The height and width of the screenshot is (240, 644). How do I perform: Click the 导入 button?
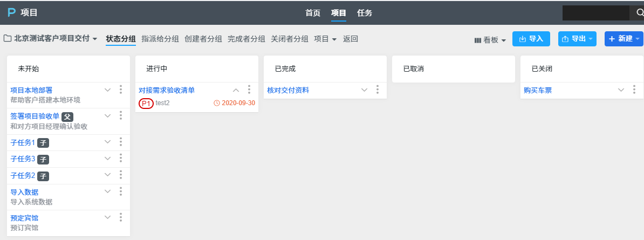531,39
